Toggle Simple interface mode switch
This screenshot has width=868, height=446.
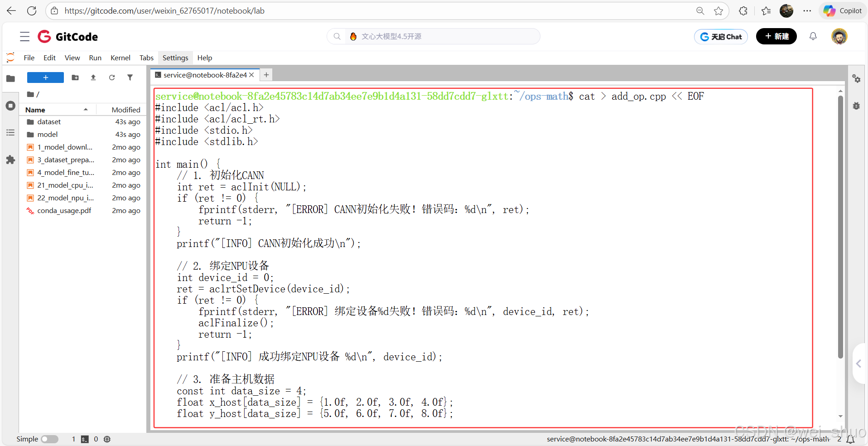click(x=49, y=439)
